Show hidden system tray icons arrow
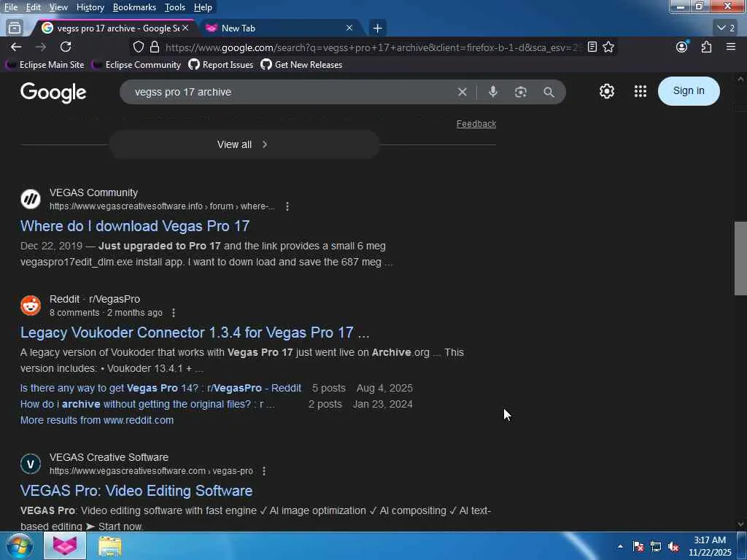Viewport: 747px width, 560px height. click(620, 546)
